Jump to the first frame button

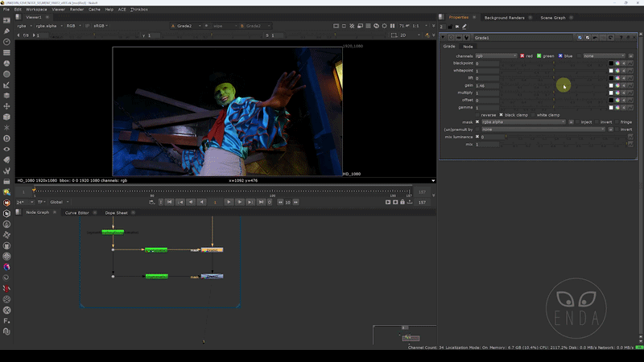pyautogui.click(x=169, y=202)
